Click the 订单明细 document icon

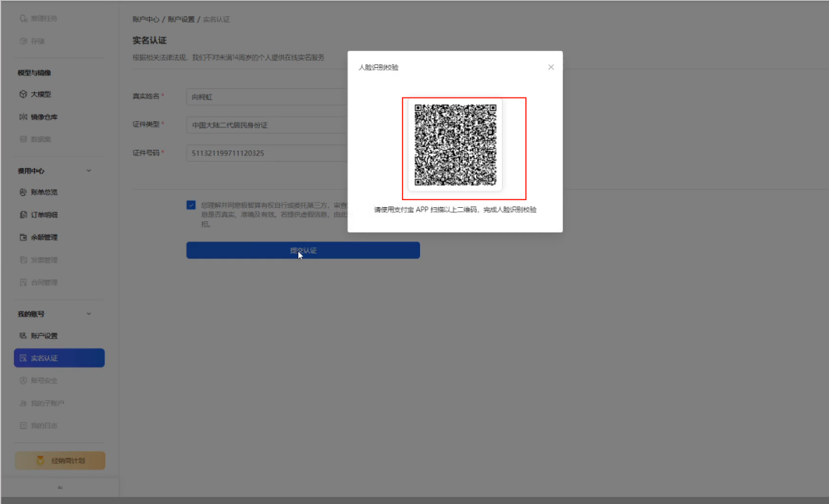tap(23, 215)
